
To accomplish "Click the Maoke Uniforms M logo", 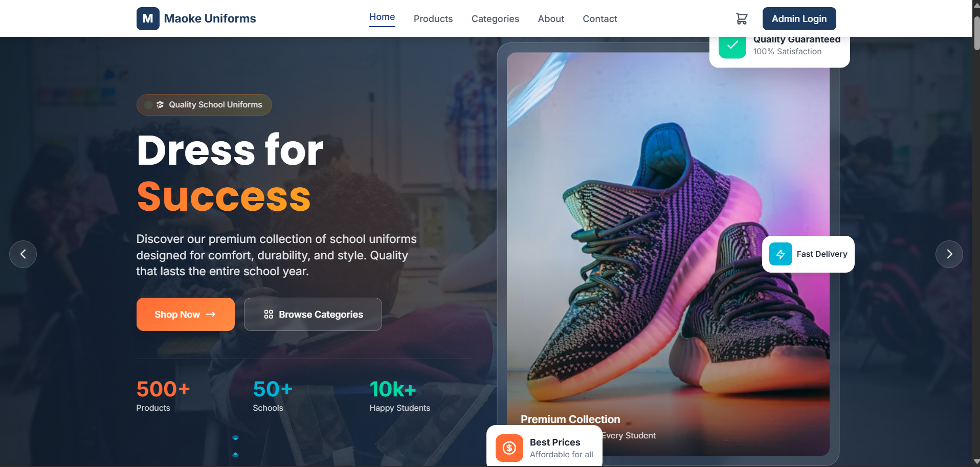I will tap(148, 19).
